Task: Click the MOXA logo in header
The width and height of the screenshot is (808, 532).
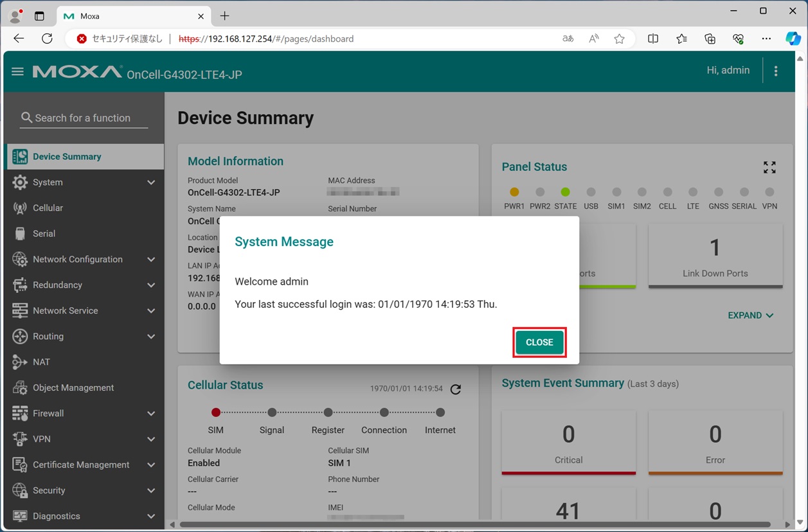Action: 77,72
